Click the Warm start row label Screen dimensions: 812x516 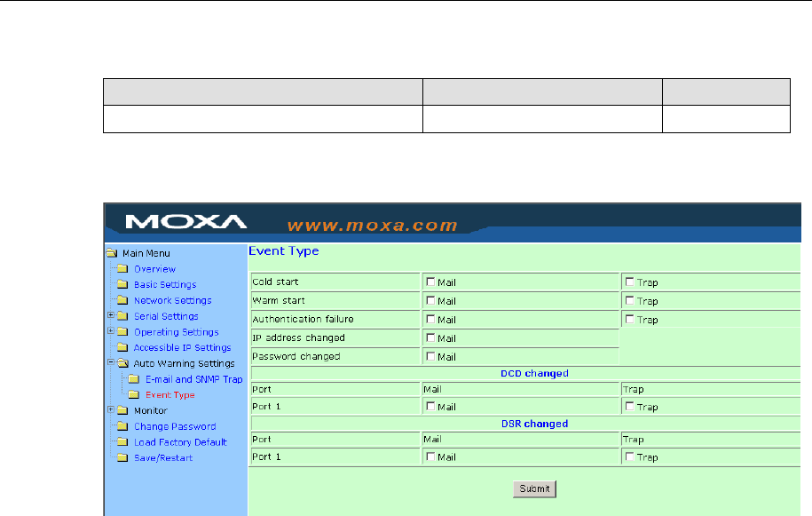[279, 300]
